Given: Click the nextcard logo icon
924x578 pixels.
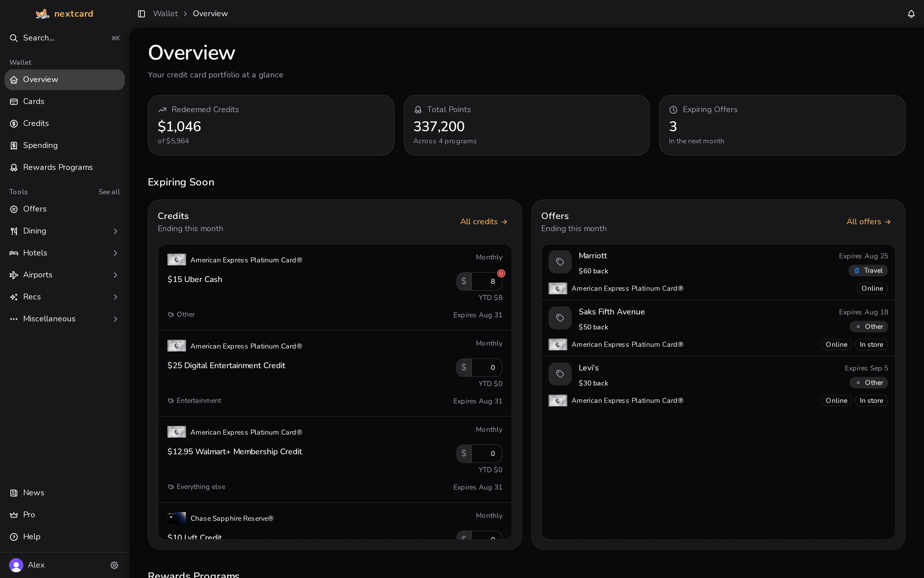Looking at the screenshot, I should (x=42, y=14).
